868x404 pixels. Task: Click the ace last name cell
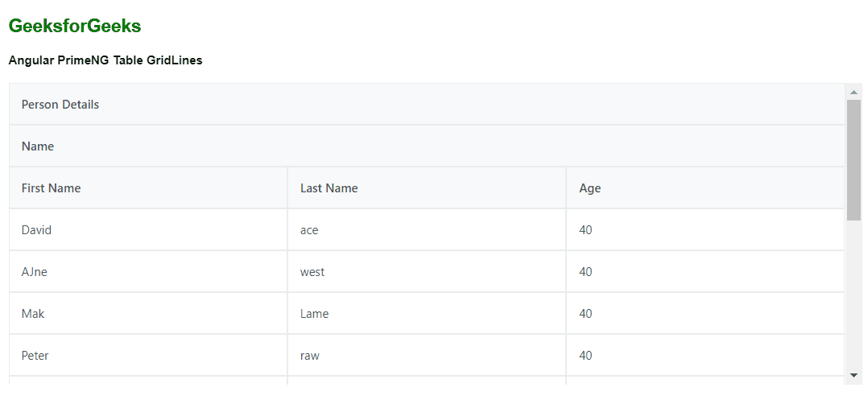[x=309, y=230]
